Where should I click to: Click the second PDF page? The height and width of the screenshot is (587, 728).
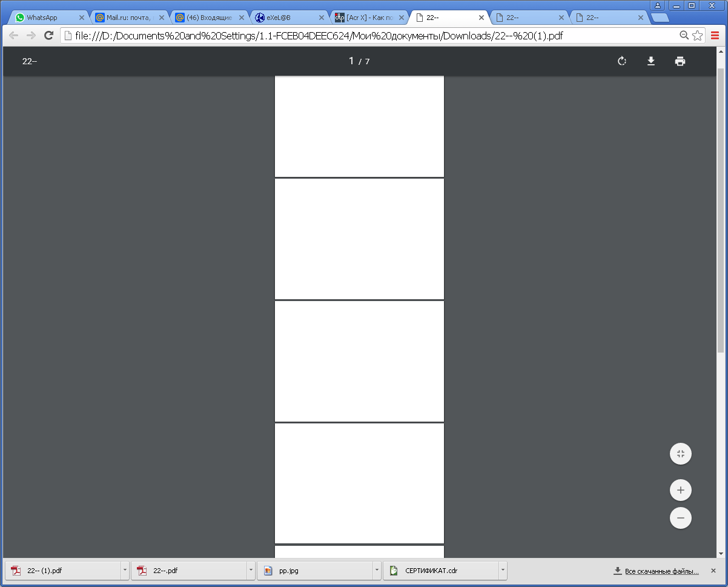(359, 239)
